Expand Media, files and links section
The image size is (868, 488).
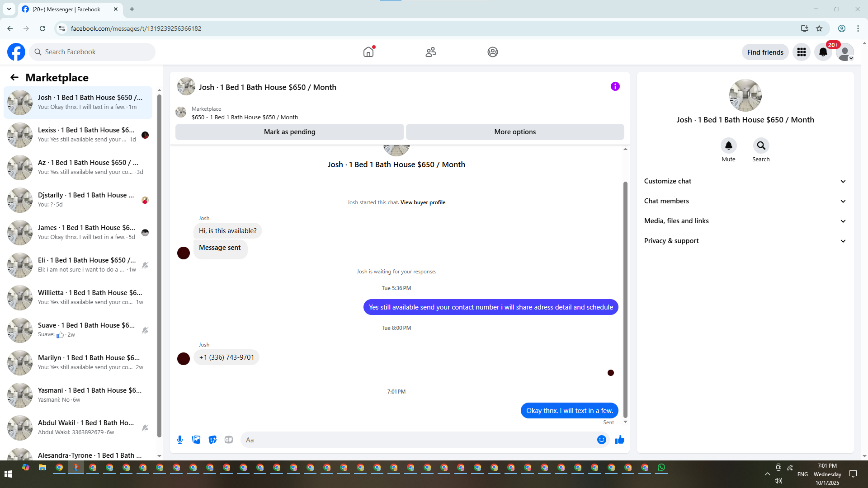tap(745, 221)
